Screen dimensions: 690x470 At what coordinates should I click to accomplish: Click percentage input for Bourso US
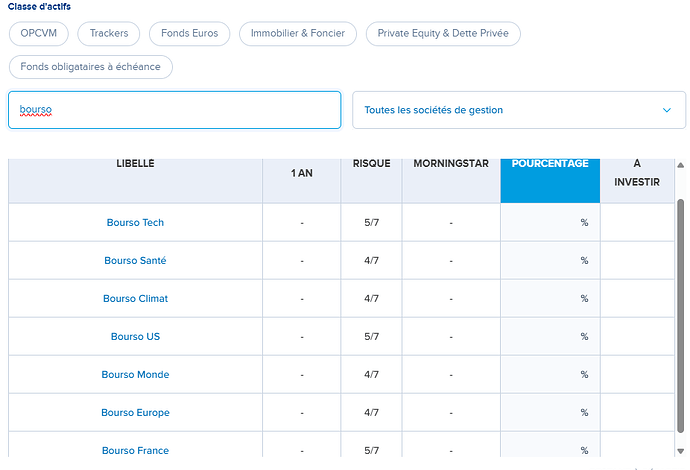(x=550, y=337)
